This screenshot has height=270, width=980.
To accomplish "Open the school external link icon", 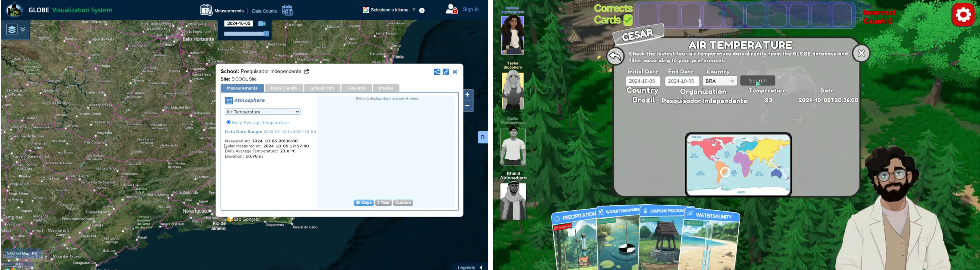I will pyautogui.click(x=307, y=71).
